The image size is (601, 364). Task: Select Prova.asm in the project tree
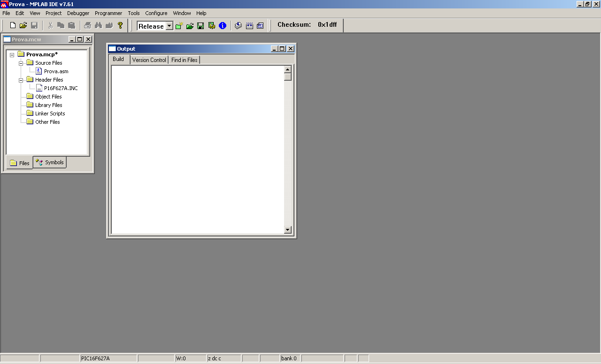tap(56, 71)
